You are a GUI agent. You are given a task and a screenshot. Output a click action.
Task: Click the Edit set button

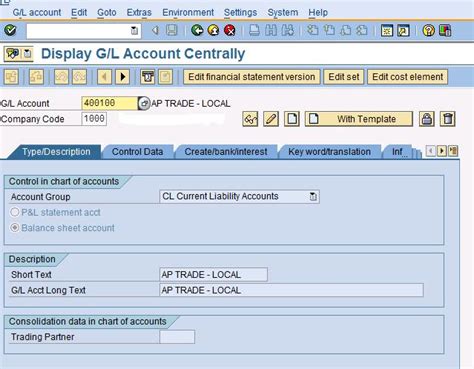pos(344,77)
